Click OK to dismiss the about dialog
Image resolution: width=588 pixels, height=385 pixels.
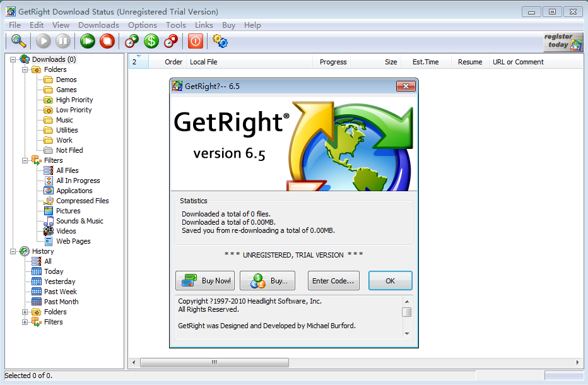[391, 281]
